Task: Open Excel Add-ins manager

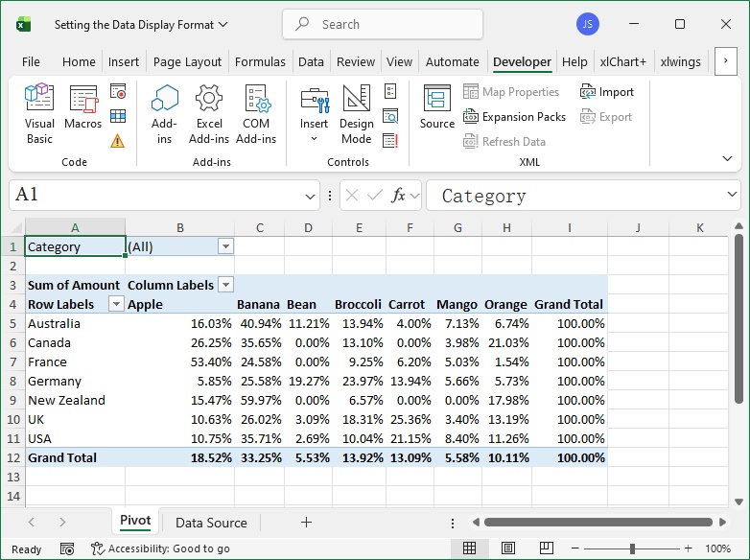Action: [209, 114]
